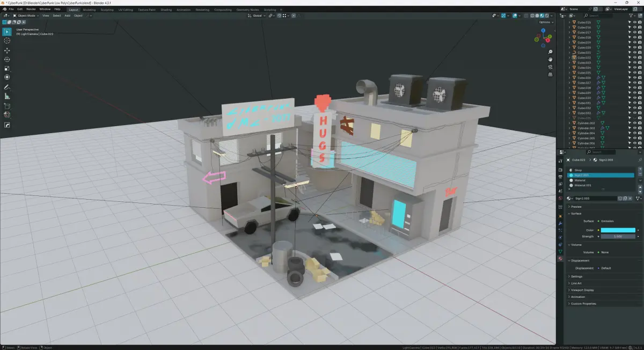The image size is (644, 350).
Task: Hide Cube.015 in viewport via eye icon
Action: coord(635,23)
